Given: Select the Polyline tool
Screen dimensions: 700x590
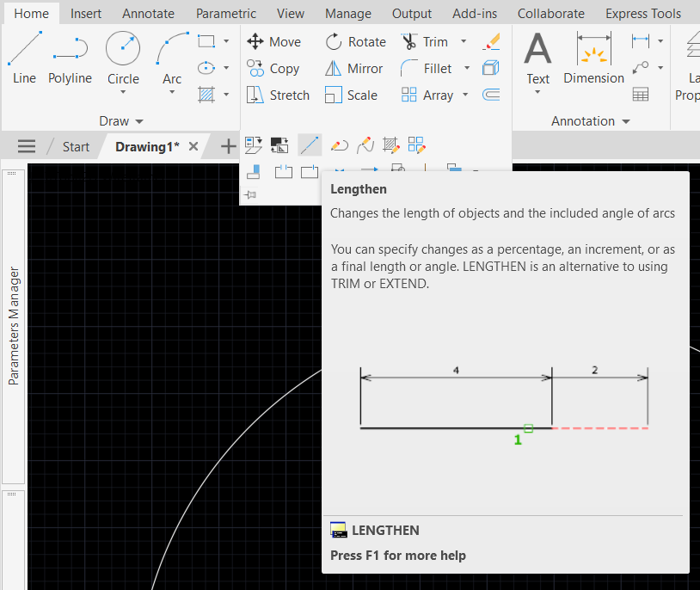Looking at the screenshot, I should [x=70, y=57].
